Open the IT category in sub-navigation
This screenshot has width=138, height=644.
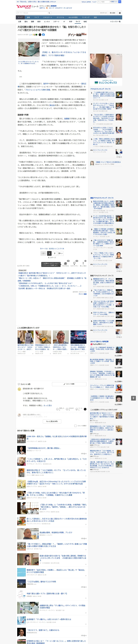pyautogui.click(x=64, y=21)
